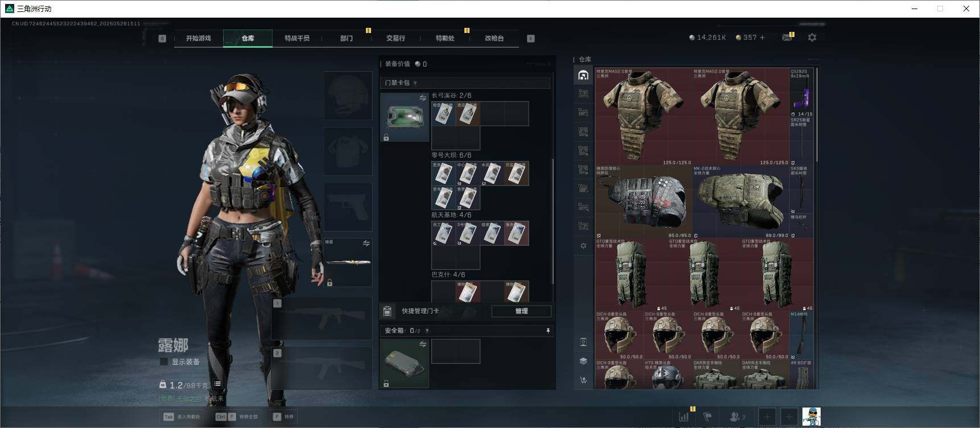Click the swap icon on keycard bag
The image size is (980, 428).
click(422, 98)
